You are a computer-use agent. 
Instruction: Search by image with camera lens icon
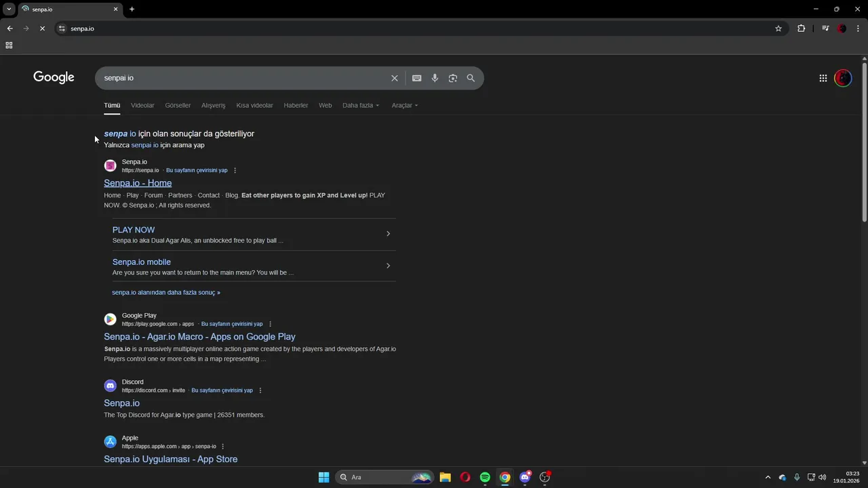[452, 78]
